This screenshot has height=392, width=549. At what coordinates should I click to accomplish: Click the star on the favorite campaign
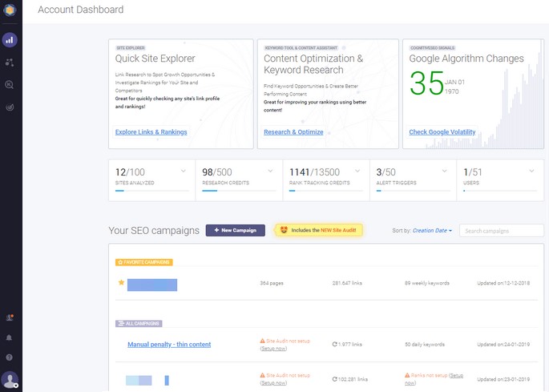121,282
